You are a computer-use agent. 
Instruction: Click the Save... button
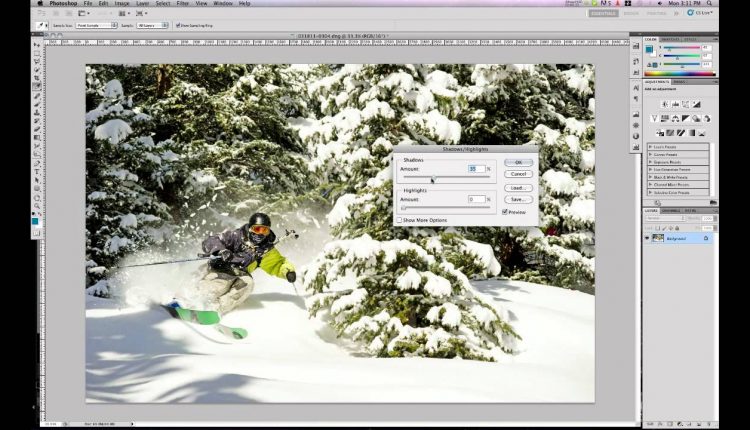pos(518,199)
